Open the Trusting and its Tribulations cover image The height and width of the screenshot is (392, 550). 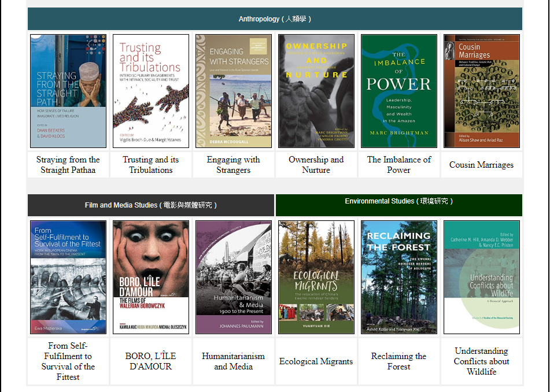151,91
